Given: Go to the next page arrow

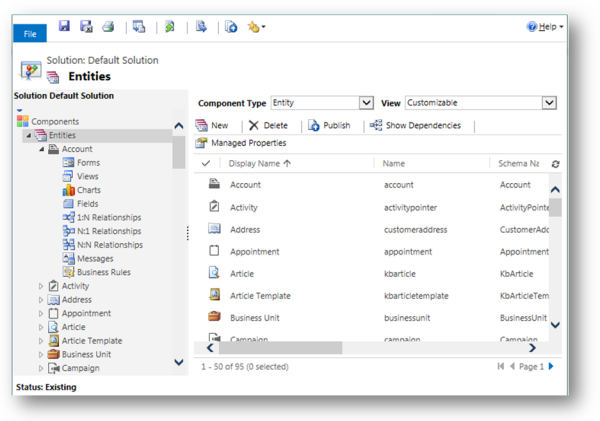Looking at the screenshot, I should coord(550,367).
